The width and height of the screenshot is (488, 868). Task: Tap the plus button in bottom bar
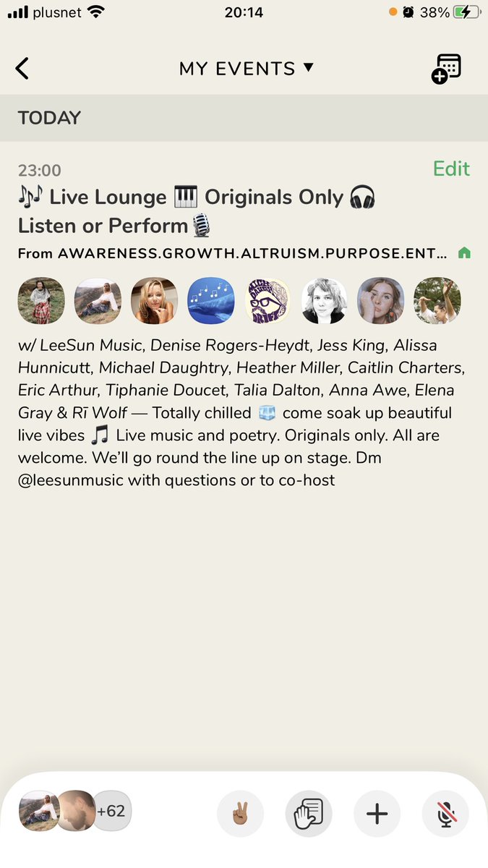coord(377,814)
